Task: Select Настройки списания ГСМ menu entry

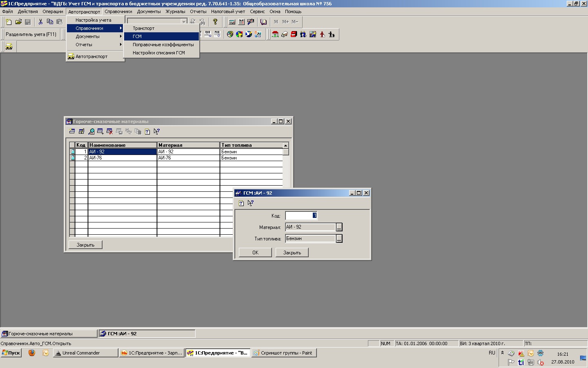Action: (x=162, y=53)
